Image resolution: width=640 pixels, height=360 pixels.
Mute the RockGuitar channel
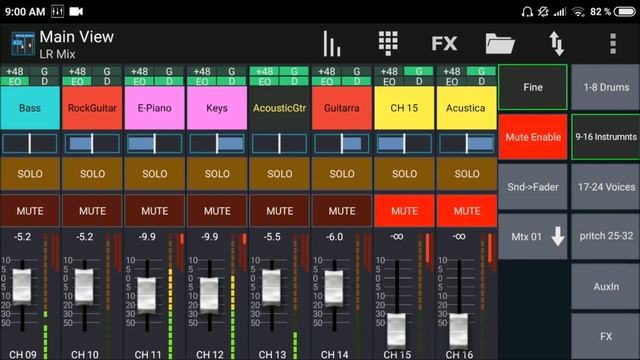coord(92,211)
